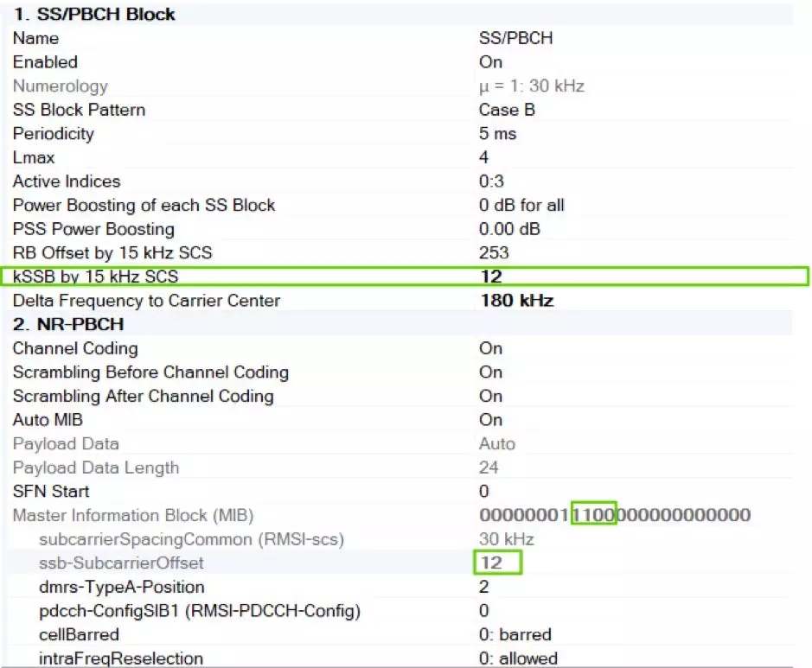Open the Periodicity 5 ms dropdown
This screenshot has width=812, height=668.
tap(497, 134)
